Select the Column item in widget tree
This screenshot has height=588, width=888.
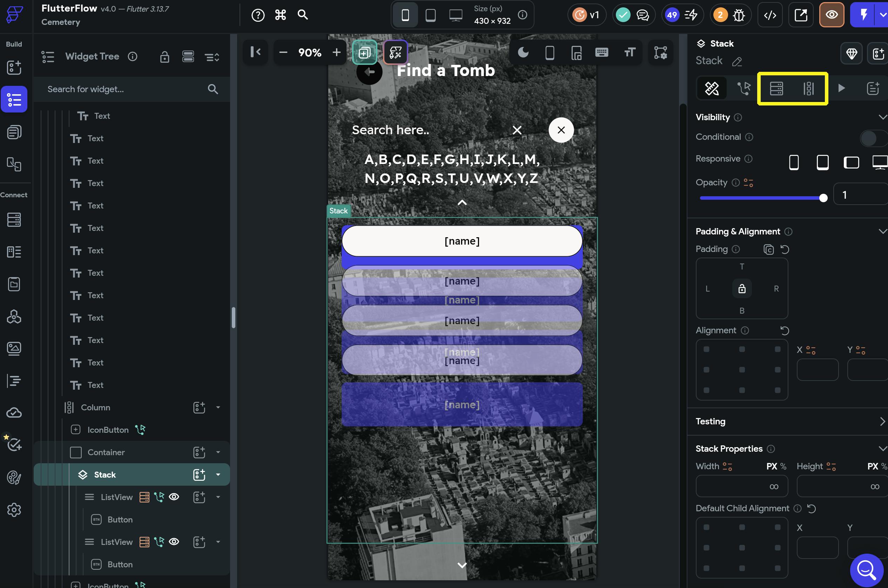click(x=95, y=408)
